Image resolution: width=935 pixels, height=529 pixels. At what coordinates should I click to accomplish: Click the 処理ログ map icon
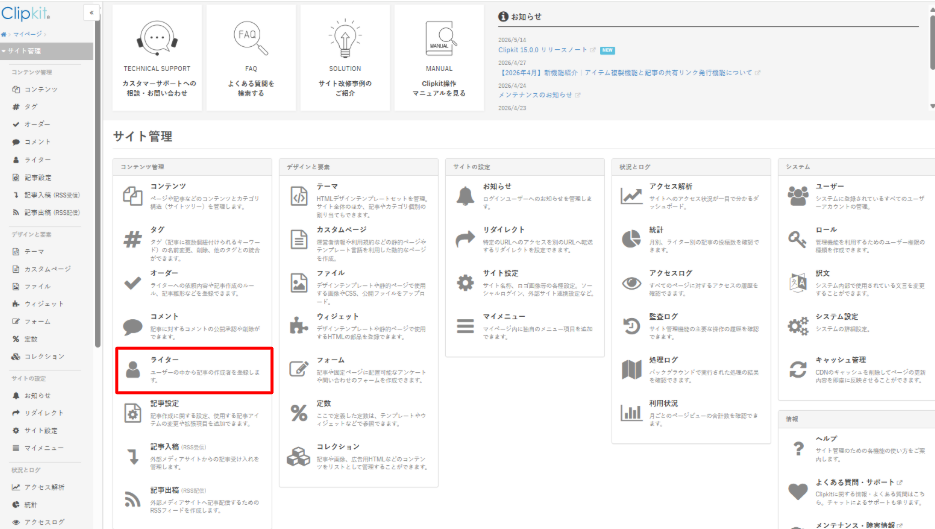[631, 370]
